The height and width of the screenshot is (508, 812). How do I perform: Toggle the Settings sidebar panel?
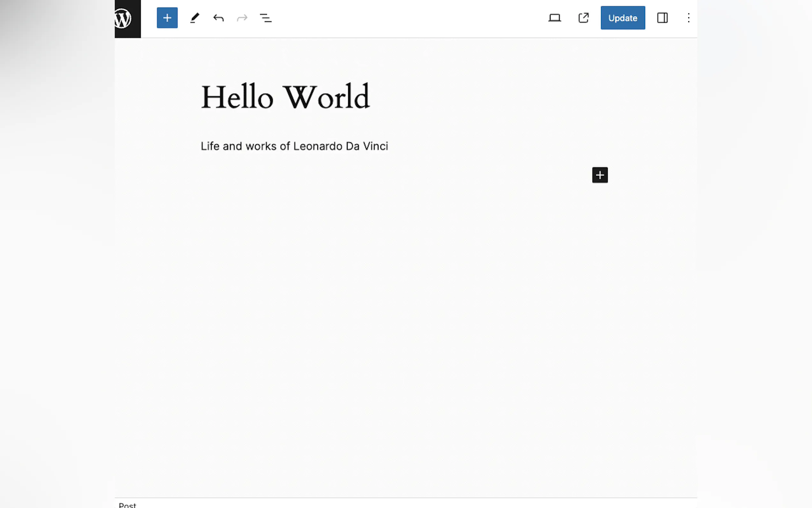662,18
